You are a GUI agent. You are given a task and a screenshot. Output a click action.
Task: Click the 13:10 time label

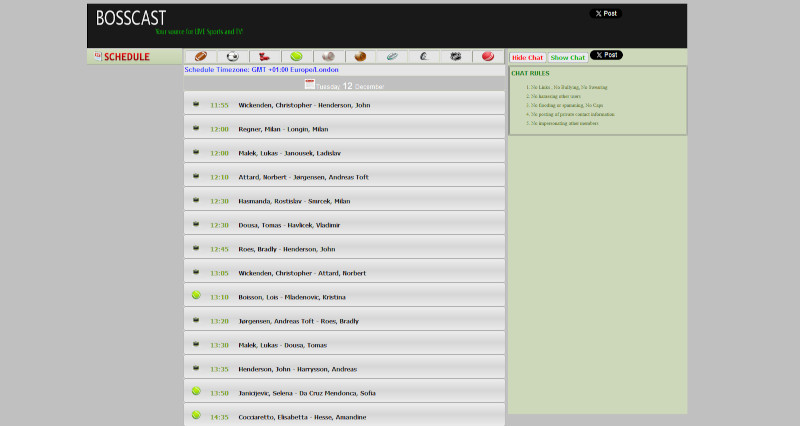(219, 297)
